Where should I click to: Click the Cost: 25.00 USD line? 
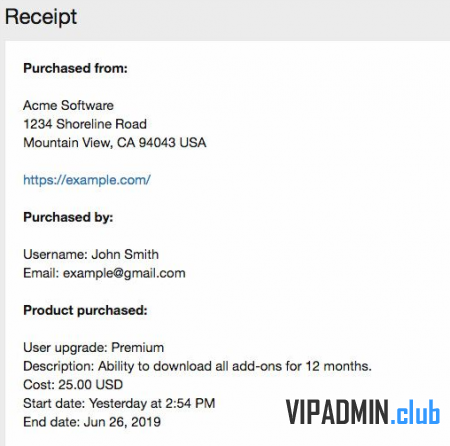click(x=73, y=385)
